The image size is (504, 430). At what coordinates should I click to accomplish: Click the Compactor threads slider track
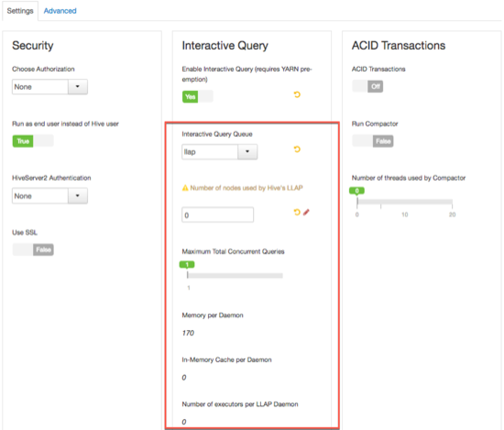405,202
